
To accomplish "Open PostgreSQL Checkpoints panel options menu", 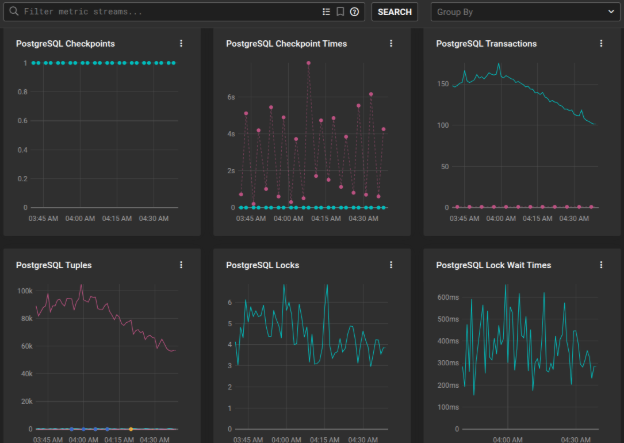I will pos(181,43).
